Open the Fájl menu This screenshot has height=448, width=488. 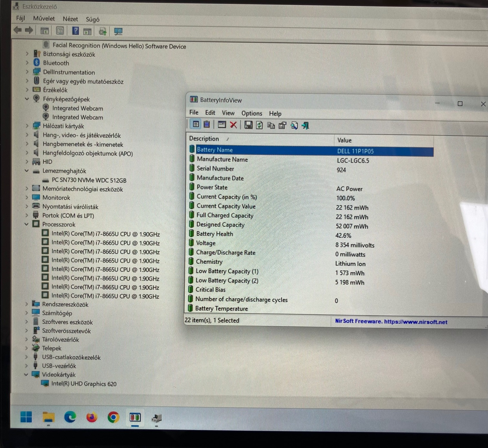(20, 18)
